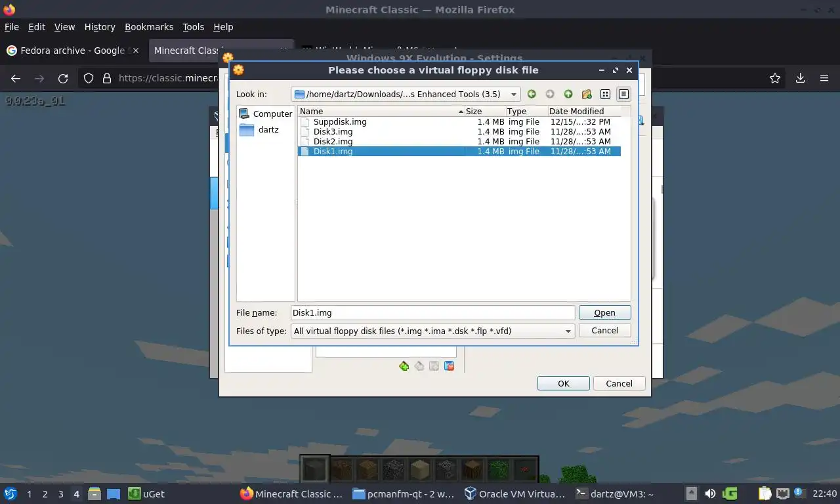Image resolution: width=840 pixels, height=504 pixels.
Task: Click the show desktop icon in taskbar
Action: (x=114, y=493)
